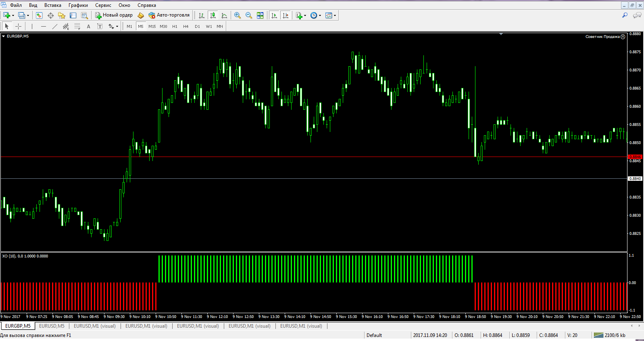Click the arrows objects icon
The image size is (644, 341).
tap(111, 26)
